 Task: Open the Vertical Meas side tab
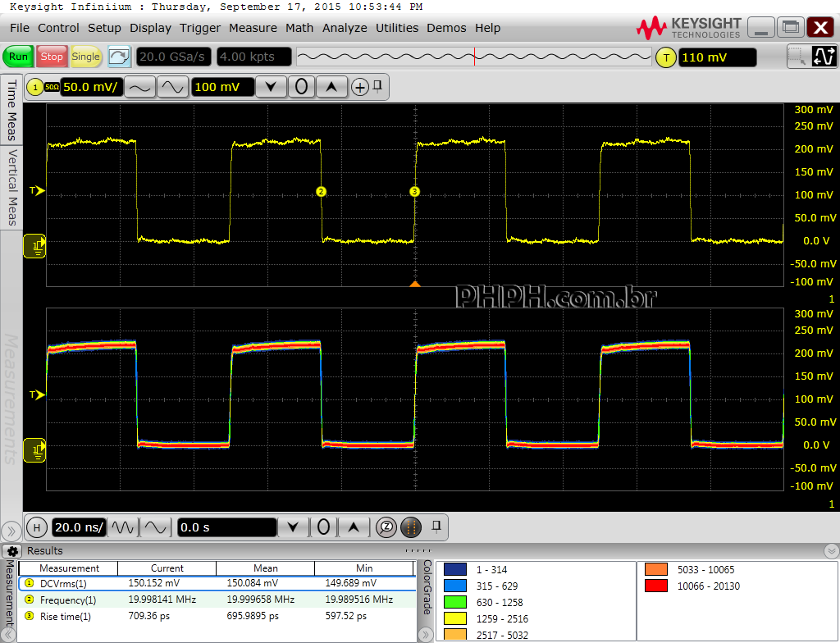tap(12, 188)
